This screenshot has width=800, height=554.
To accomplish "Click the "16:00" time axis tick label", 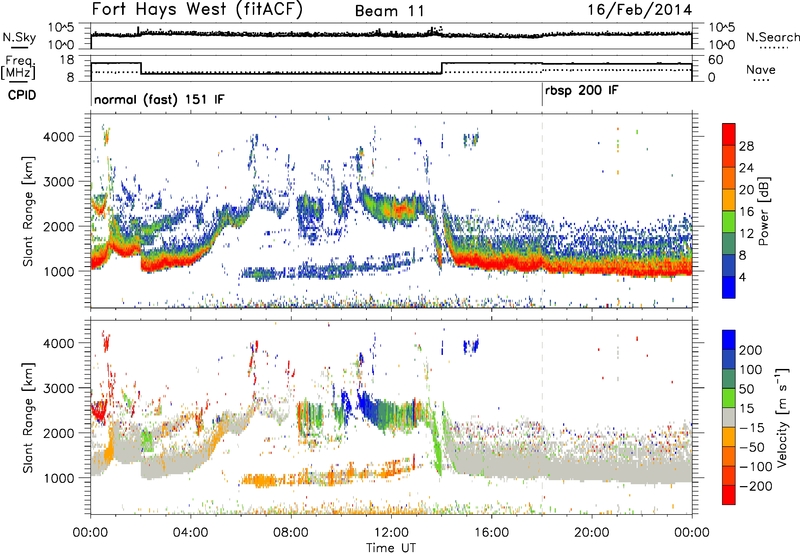I will click(x=491, y=533).
